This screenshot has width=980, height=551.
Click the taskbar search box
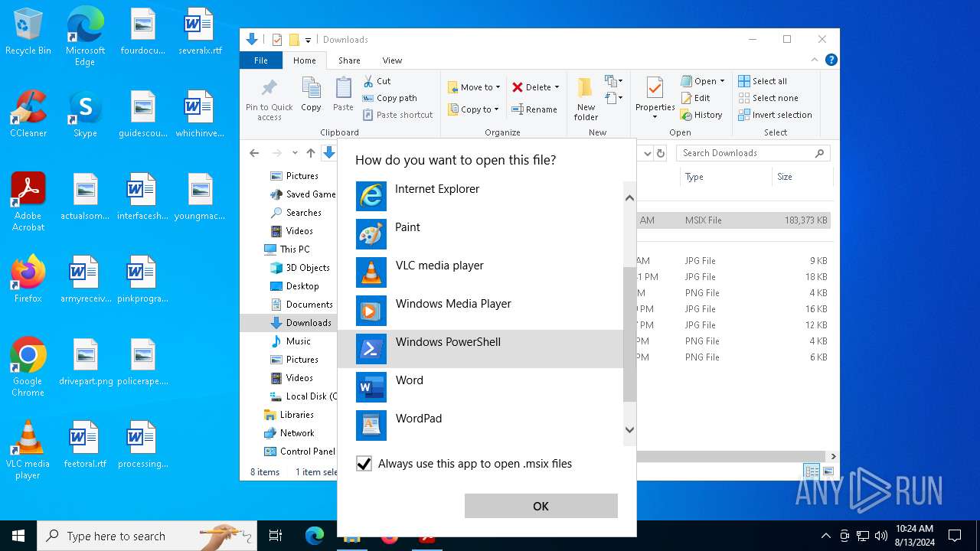(x=147, y=536)
